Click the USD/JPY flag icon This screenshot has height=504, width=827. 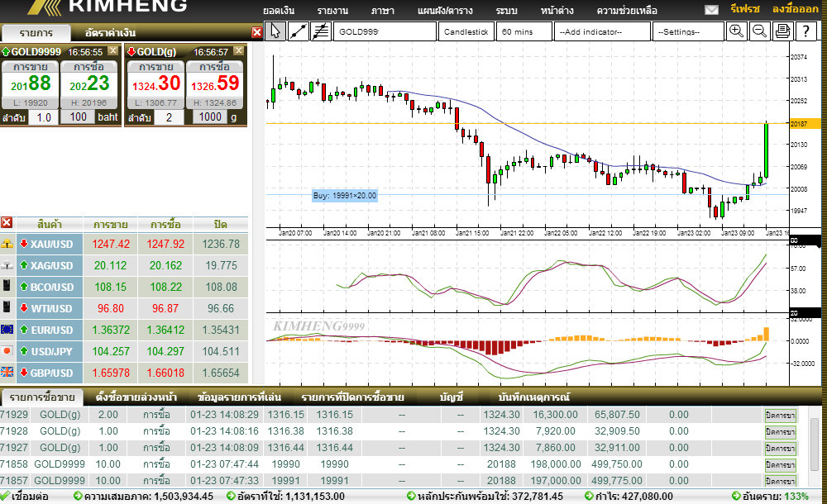[x=7, y=350]
